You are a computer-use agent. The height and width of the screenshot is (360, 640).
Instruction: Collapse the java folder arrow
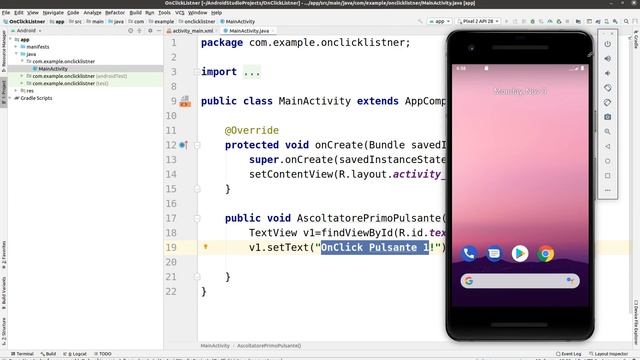[16, 54]
